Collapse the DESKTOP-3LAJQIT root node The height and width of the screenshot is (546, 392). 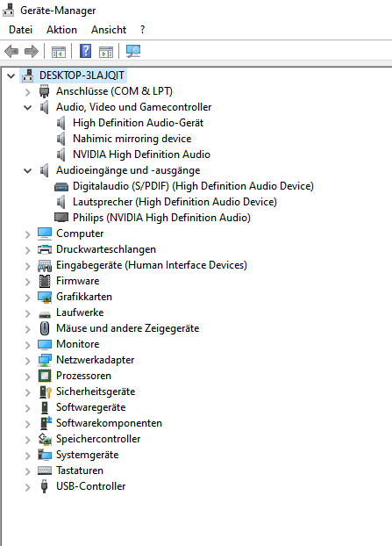coord(11,75)
